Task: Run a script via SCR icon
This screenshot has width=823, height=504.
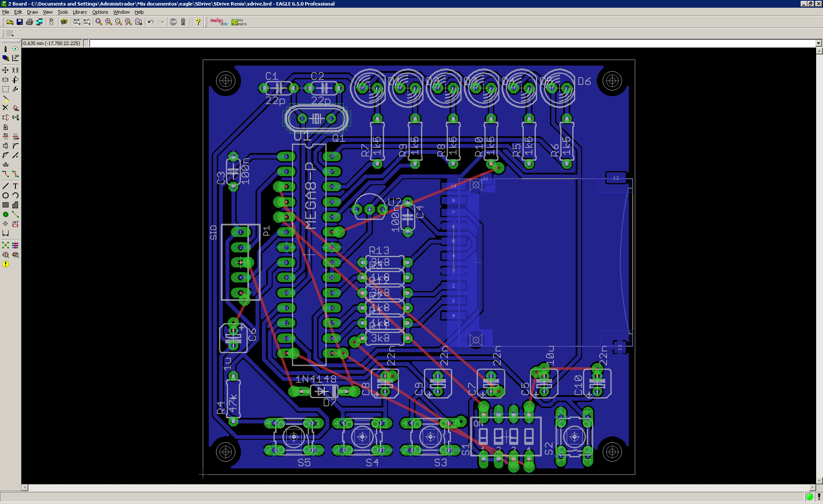Action: click(77, 22)
